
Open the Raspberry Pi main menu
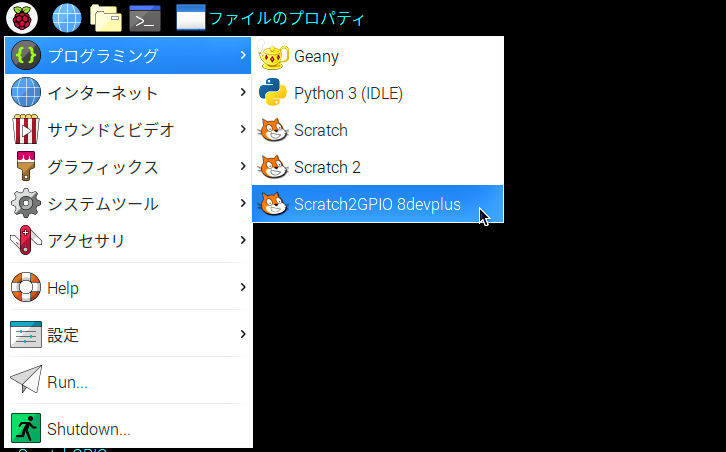[22, 18]
